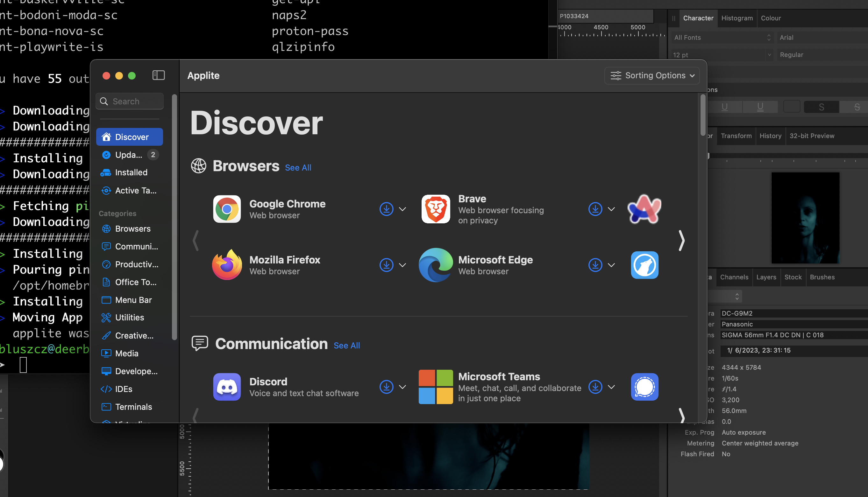Download Microsoft Teams
Screen dimensions: 868x497
595,387
